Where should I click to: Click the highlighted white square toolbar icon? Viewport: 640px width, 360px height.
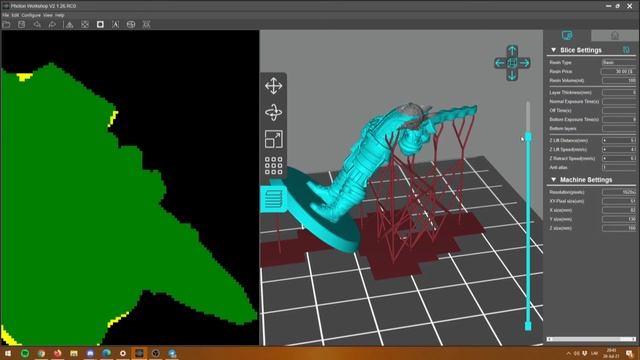tap(100, 24)
